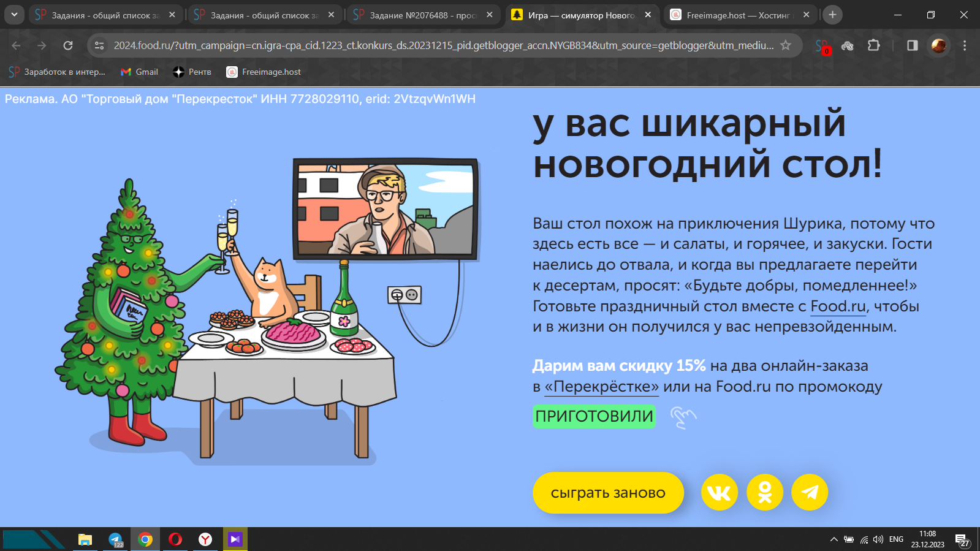This screenshot has height=551, width=980.
Task: Open File Explorer from taskbar
Action: click(x=85, y=539)
